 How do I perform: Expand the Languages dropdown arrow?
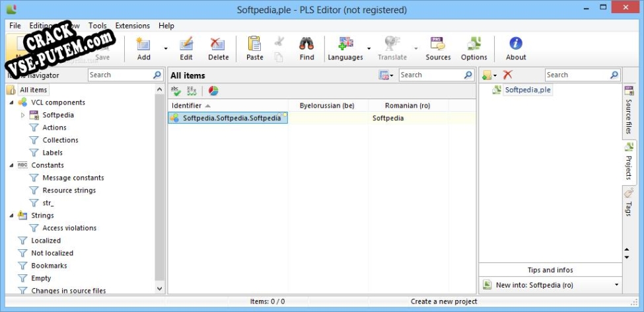(369, 48)
